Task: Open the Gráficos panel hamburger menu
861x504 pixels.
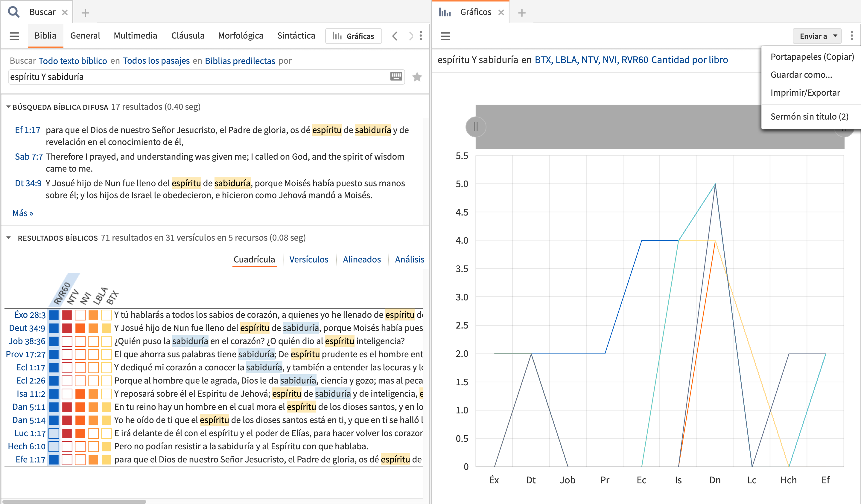Action: tap(445, 36)
